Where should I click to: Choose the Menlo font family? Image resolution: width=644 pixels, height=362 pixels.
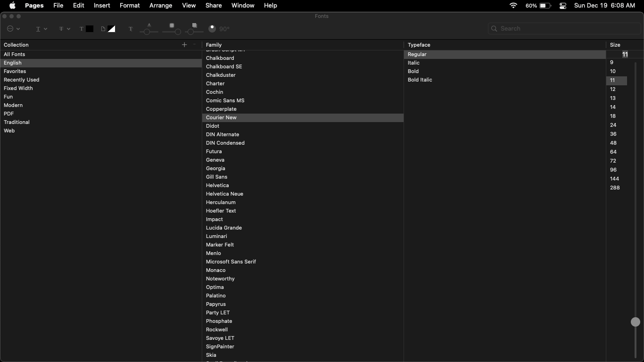(303, 253)
